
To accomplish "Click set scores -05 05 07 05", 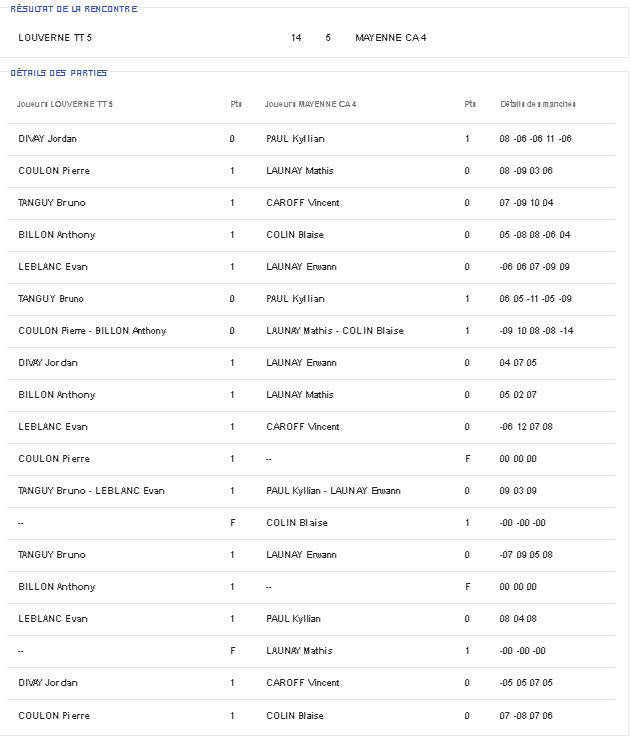I will pyautogui.click(x=526, y=683).
